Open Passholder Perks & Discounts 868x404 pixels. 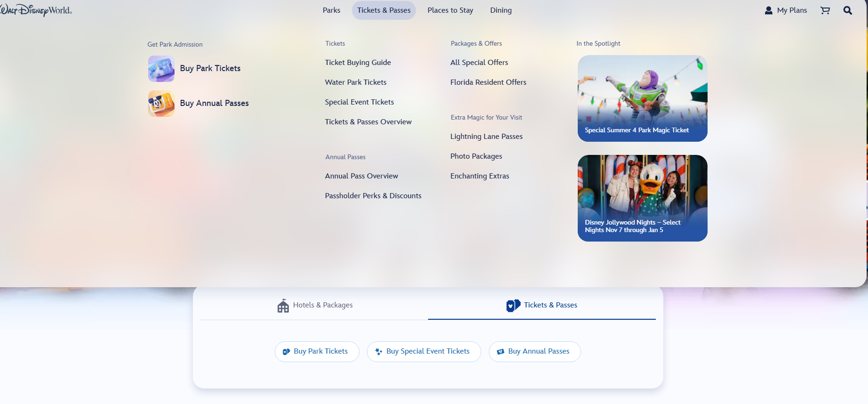[x=373, y=196]
